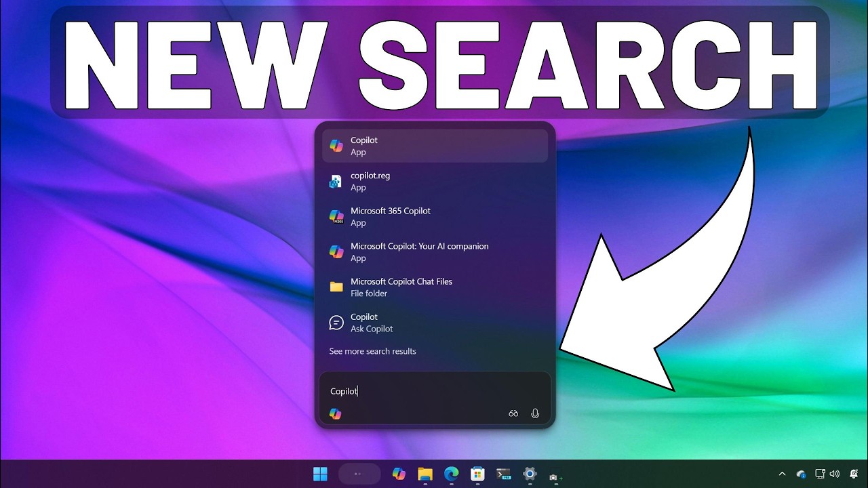Click the Microsoft 365 Copilot icon
The width and height of the screenshot is (868, 488).
(x=336, y=216)
